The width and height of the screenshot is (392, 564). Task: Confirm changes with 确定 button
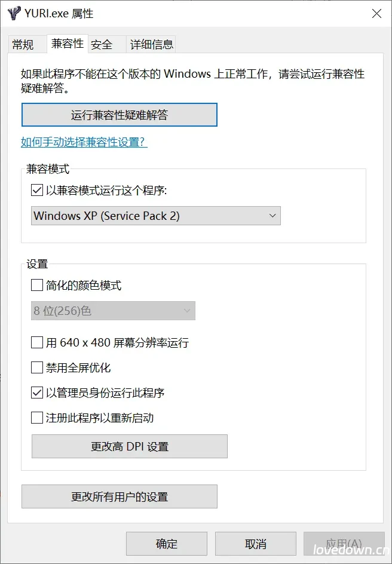pyautogui.click(x=166, y=544)
